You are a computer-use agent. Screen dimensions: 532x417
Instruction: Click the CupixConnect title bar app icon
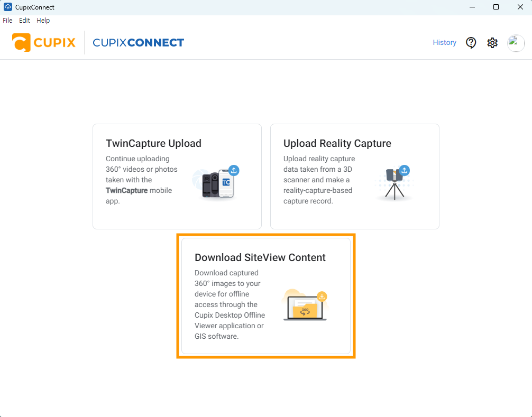tap(8, 7)
